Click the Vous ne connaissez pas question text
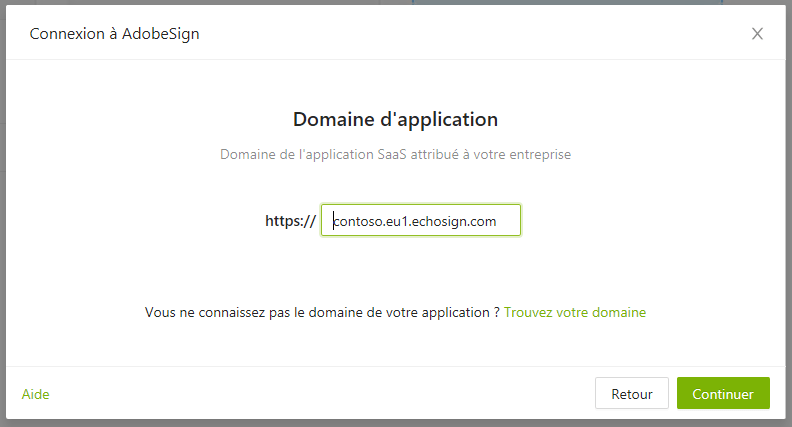Screen dimensions: 792x427 click(x=322, y=312)
